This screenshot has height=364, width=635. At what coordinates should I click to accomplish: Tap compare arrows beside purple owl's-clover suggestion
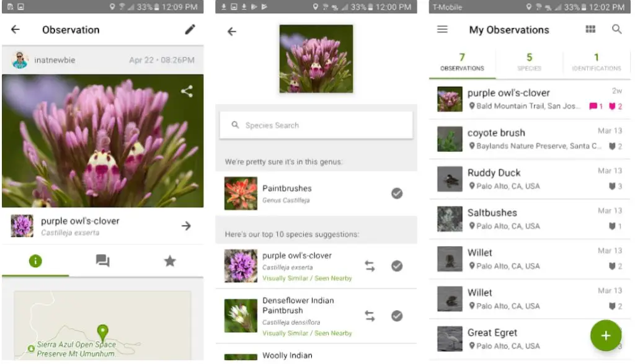coord(370,265)
